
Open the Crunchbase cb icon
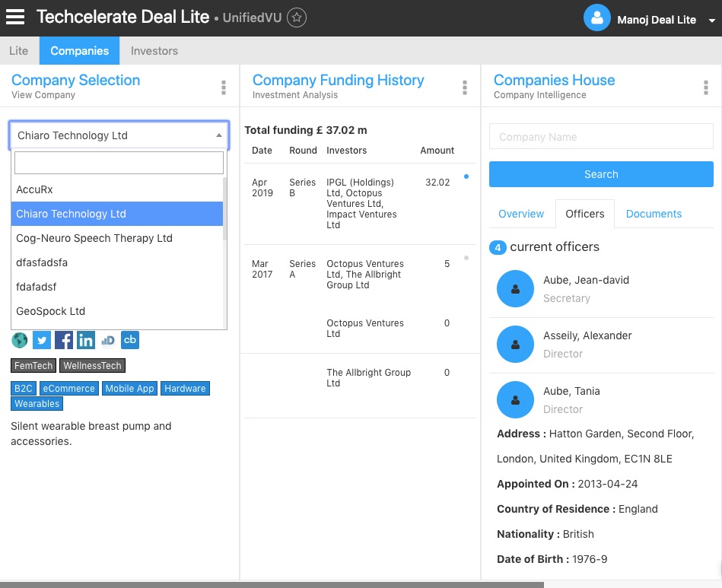[x=130, y=340]
